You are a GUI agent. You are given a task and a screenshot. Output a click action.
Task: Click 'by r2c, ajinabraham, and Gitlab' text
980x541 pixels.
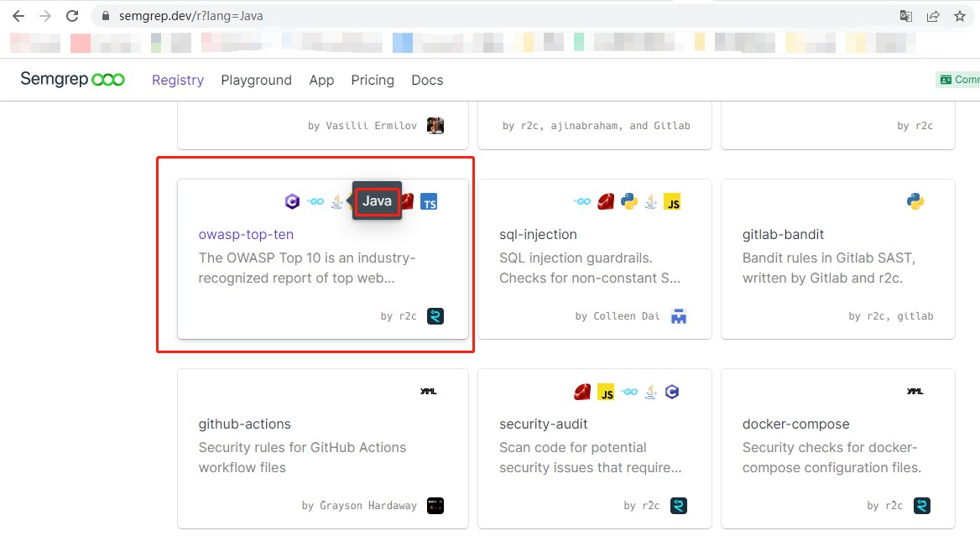pos(597,126)
